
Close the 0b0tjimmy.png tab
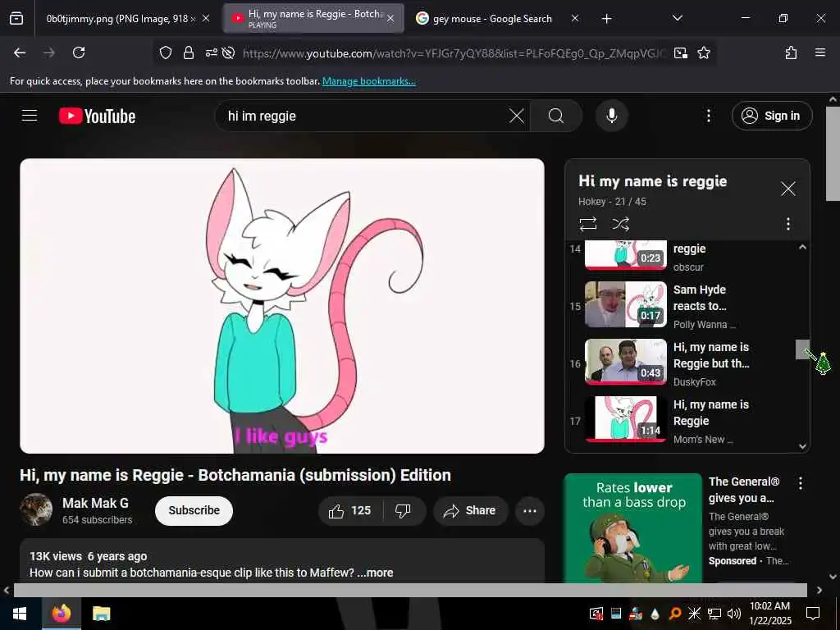tap(206, 18)
